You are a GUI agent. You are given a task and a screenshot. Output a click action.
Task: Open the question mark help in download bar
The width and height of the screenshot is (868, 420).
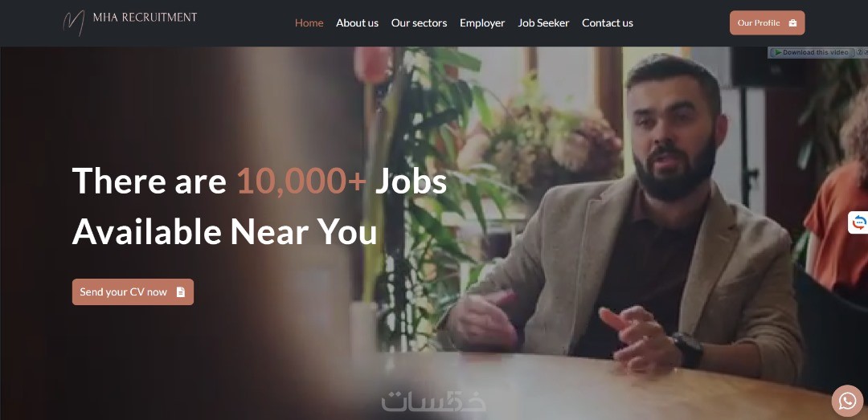860,52
